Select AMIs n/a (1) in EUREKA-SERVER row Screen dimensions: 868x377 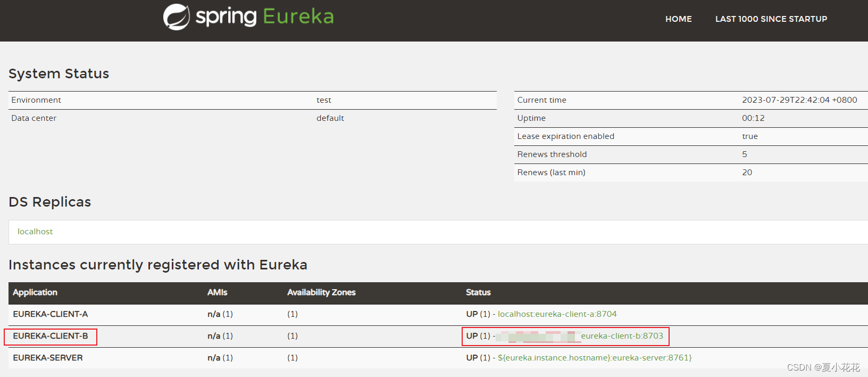click(220, 358)
